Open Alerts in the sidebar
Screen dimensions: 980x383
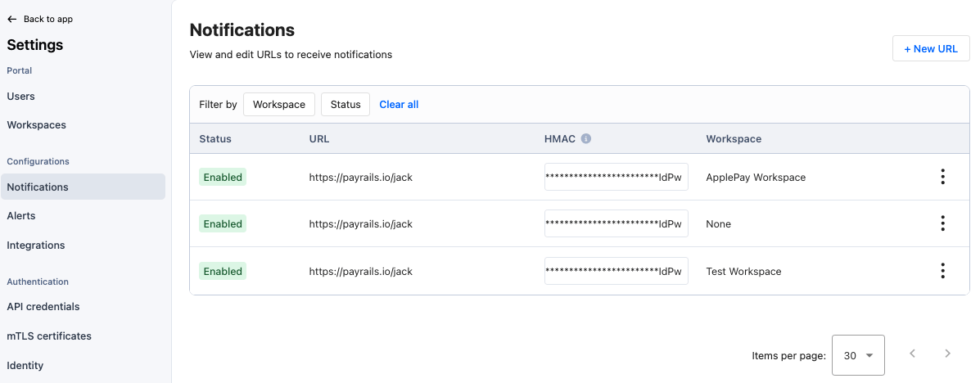pos(21,215)
